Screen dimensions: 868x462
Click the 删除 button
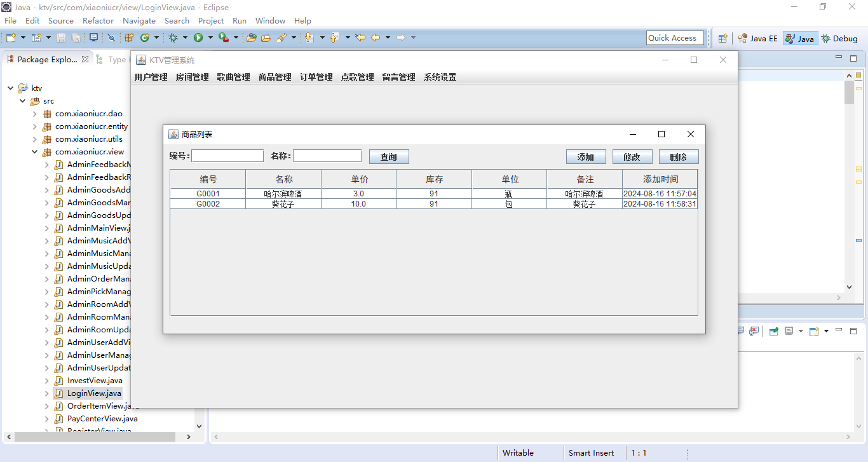pos(679,157)
